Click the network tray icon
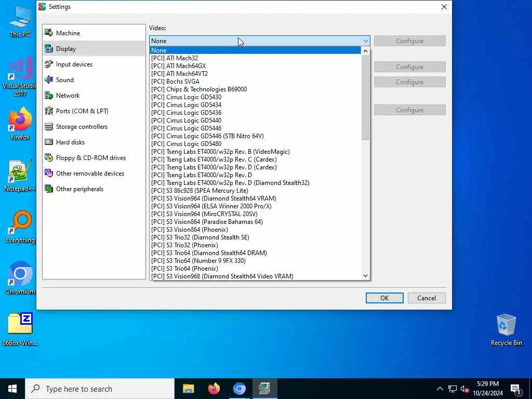Screen dimensions: 532x399 point(453,389)
